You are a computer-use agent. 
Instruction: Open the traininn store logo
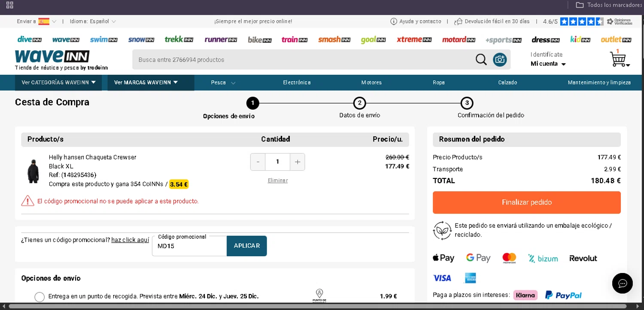295,40
